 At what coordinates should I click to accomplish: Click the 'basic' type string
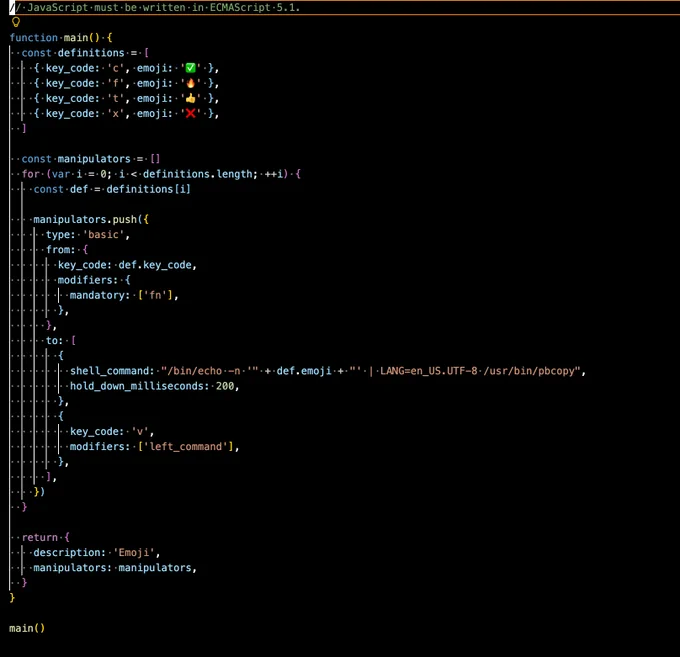coord(103,235)
